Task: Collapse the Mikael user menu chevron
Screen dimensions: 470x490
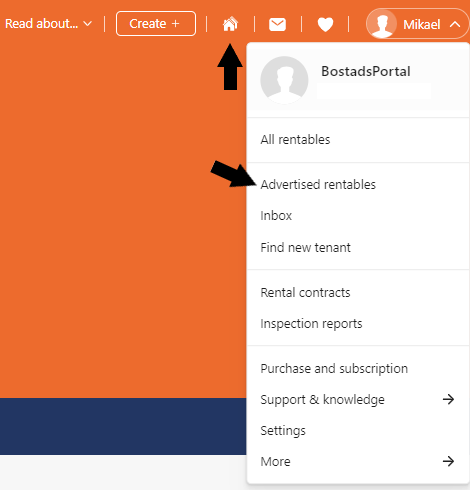Action: 455,24
